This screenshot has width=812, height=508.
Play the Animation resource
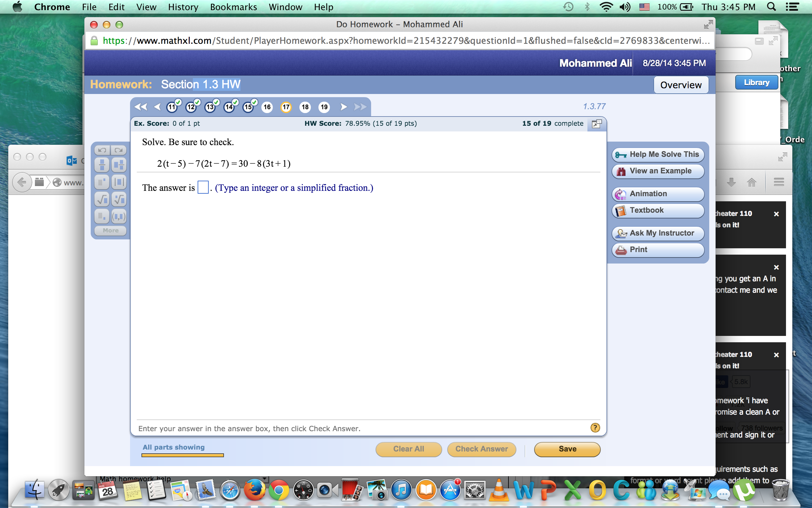coord(658,194)
